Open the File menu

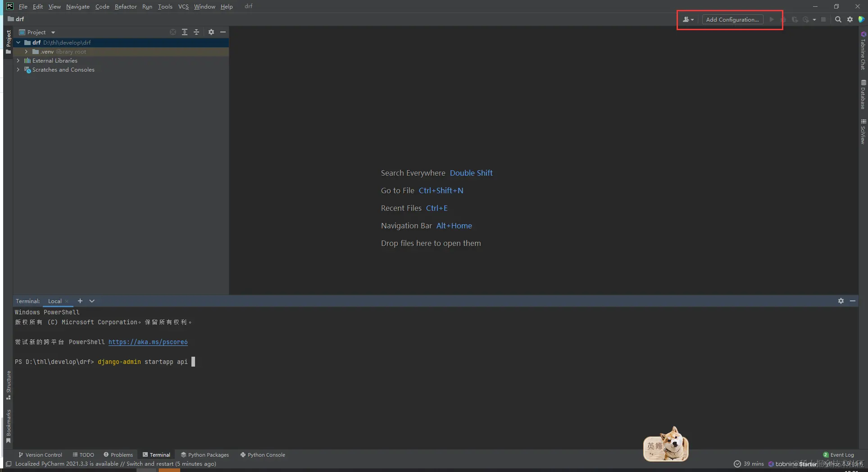23,6
